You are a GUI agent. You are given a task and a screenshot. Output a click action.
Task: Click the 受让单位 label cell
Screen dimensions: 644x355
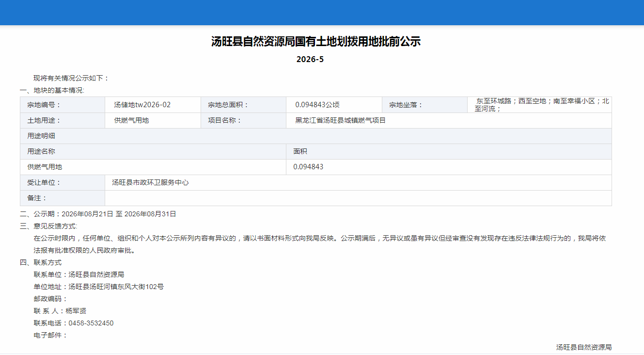tap(63, 182)
